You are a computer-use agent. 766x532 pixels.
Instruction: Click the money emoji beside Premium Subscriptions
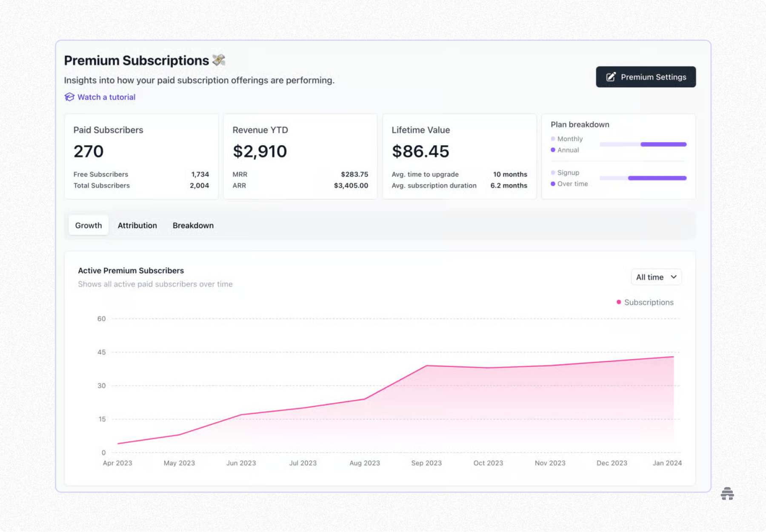(218, 60)
